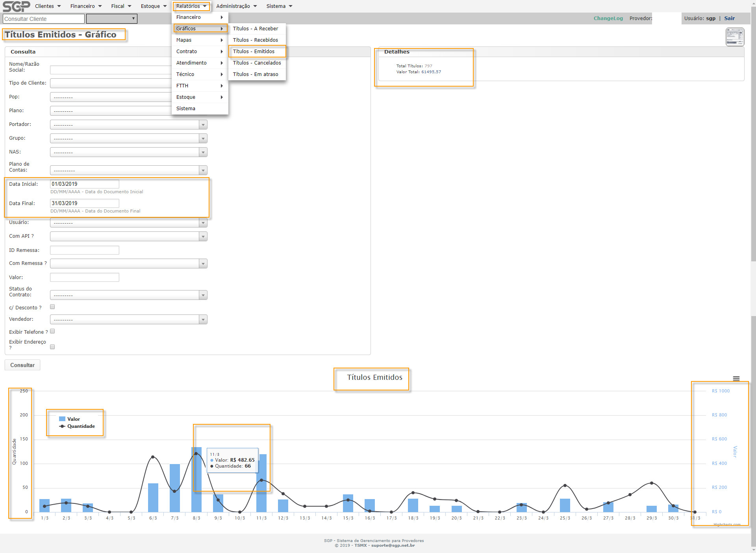This screenshot has width=756, height=553.
Task: Check the Exibir Telefone checkbox
Action: 52,331
